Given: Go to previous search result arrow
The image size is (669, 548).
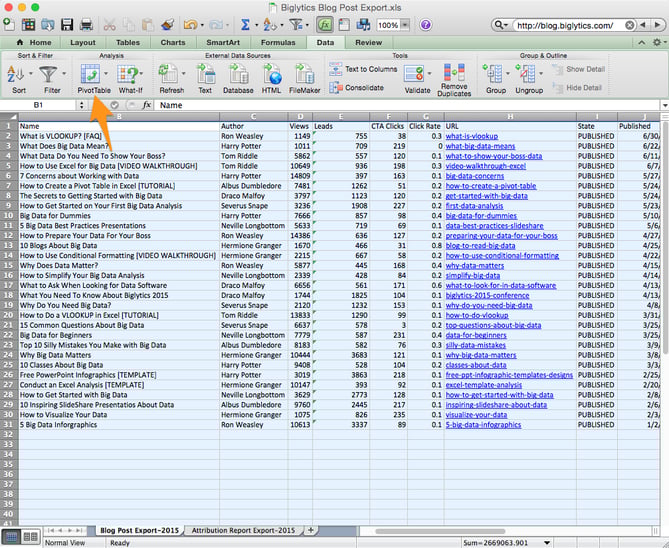Looking at the screenshot, I should point(643,25).
